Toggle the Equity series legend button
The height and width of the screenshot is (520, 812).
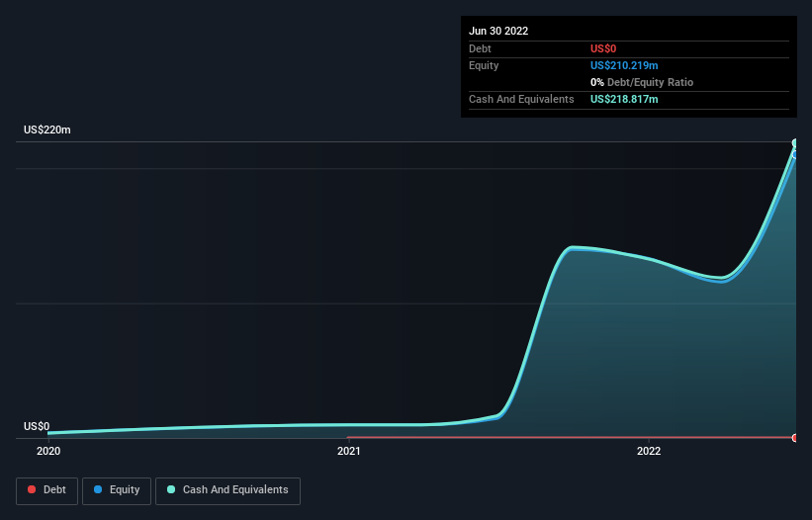pos(117,490)
